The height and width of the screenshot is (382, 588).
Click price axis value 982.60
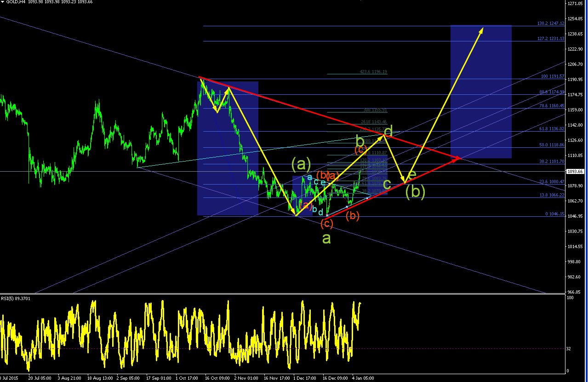574,277
